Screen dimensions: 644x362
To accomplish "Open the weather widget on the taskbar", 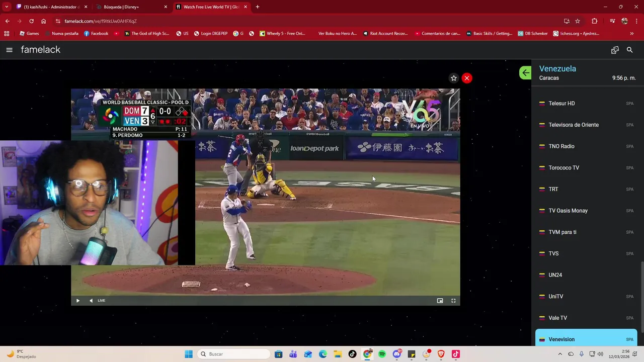I will point(21,354).
